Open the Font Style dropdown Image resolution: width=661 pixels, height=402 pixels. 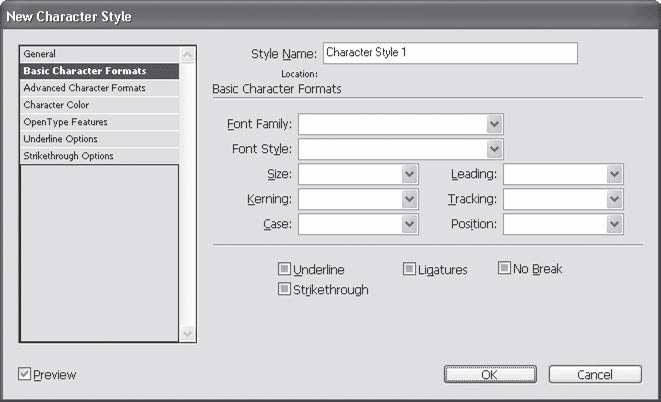point(494,149)
